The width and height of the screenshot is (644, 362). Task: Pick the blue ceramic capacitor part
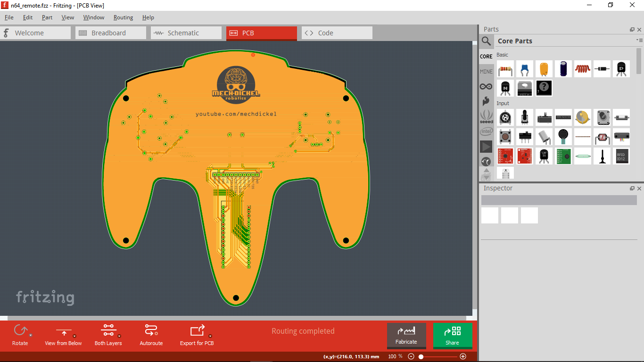[x=525, y=69]
